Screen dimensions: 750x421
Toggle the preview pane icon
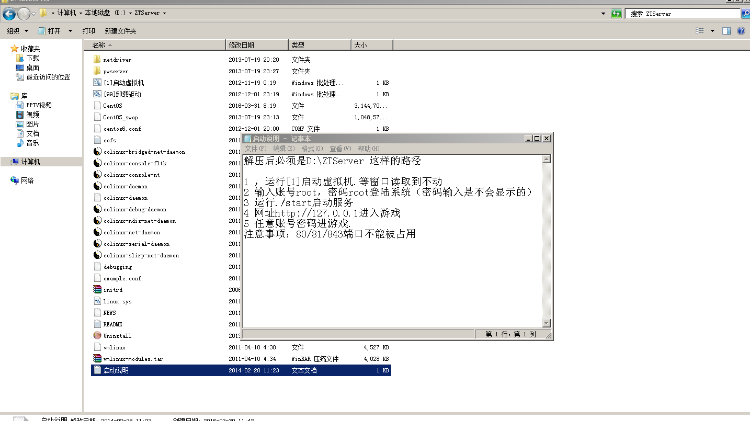point(726,31)
